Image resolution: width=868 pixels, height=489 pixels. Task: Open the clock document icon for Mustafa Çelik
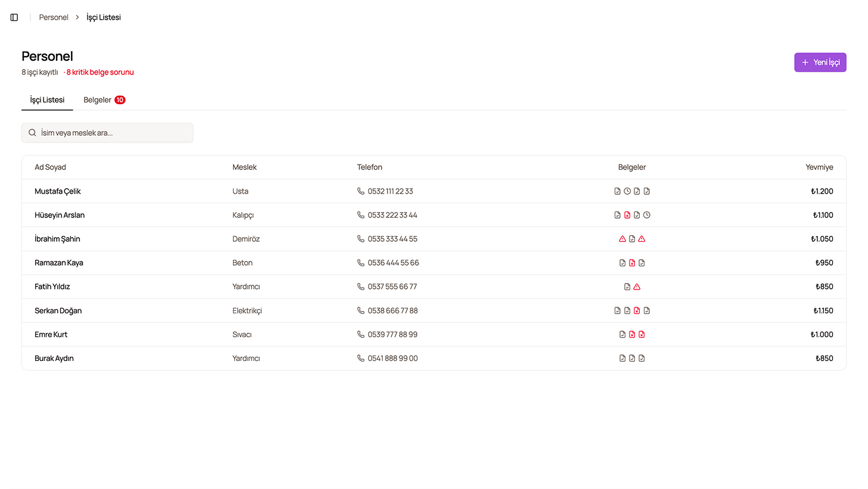627,191
